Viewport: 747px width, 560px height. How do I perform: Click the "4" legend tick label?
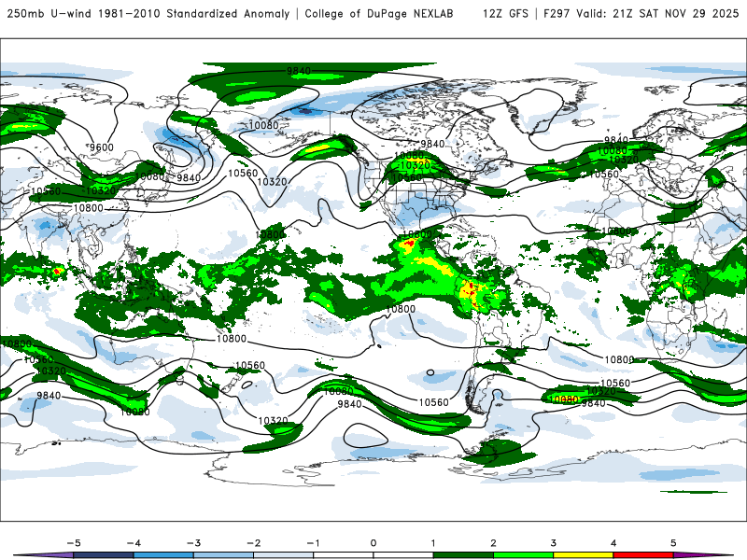point(613,543)
